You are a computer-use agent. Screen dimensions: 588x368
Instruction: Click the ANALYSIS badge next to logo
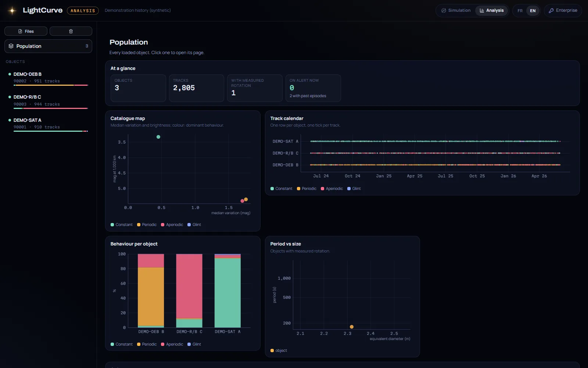[x=83, y=11]
